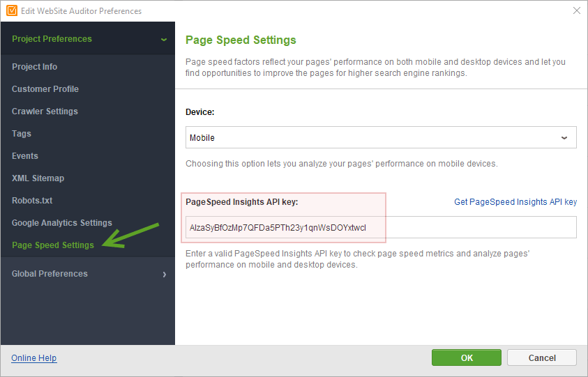The image size is (588, 377).
Task: Click the Cancel button
Action: [x=542, y=357]
